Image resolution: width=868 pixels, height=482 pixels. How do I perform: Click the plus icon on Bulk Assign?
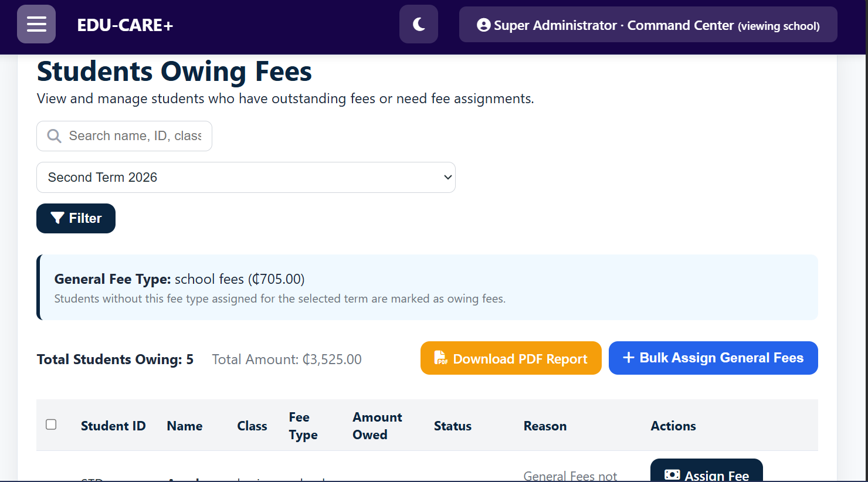click(628, 358)
